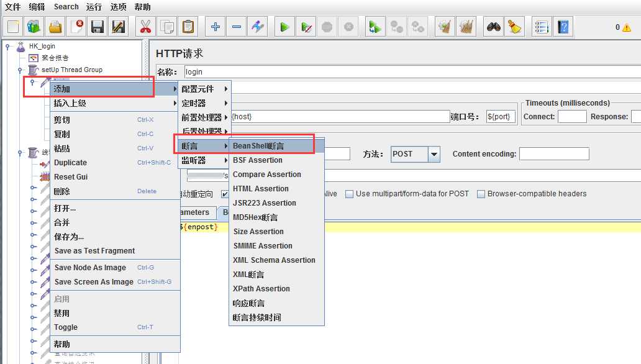Open the Search menu
Screen dimensions: 641x364
[x=66, y=7]
